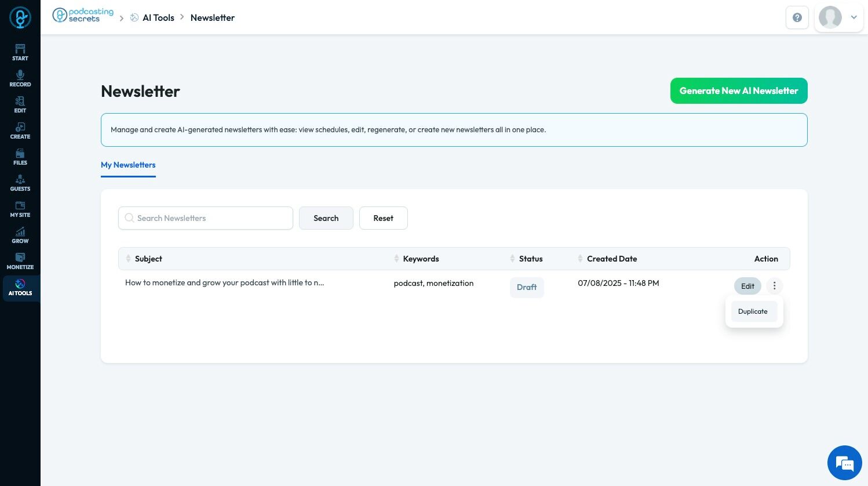Focus the Search Newsletters field

point(206,218)
